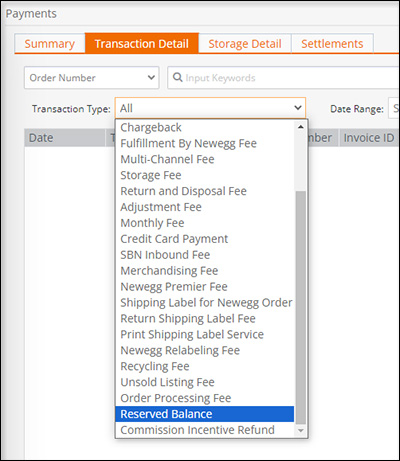Open the Storage Detail tab

245,43
